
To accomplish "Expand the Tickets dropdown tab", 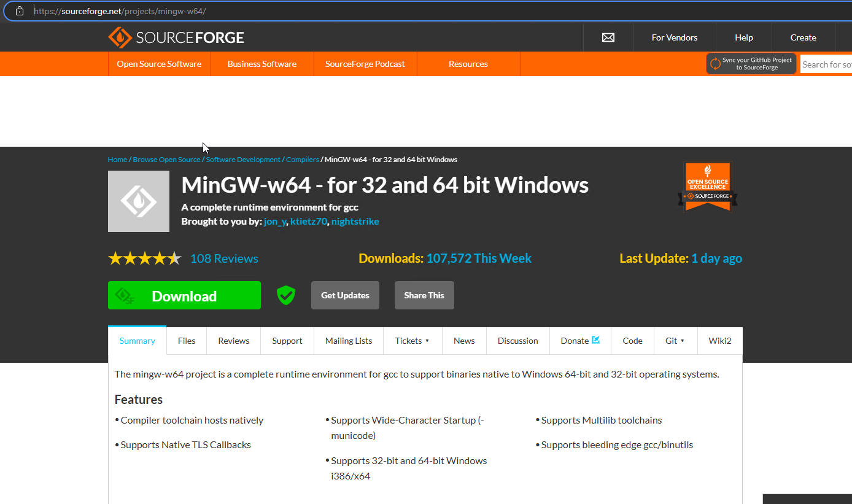I will tap(412, 341).
